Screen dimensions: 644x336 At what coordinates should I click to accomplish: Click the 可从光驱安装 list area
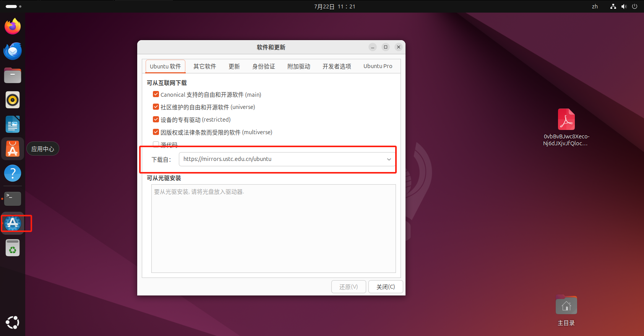click(x=274, y=229)
